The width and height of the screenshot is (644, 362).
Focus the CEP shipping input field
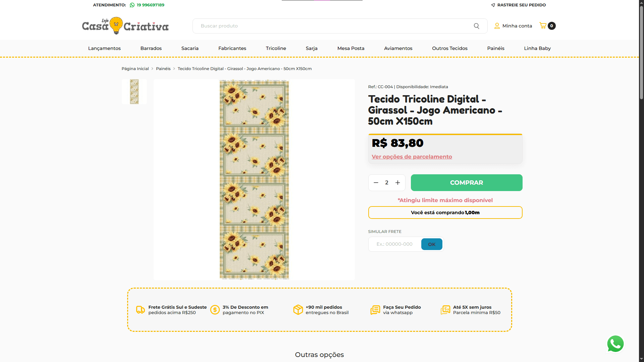click(395, 244)
